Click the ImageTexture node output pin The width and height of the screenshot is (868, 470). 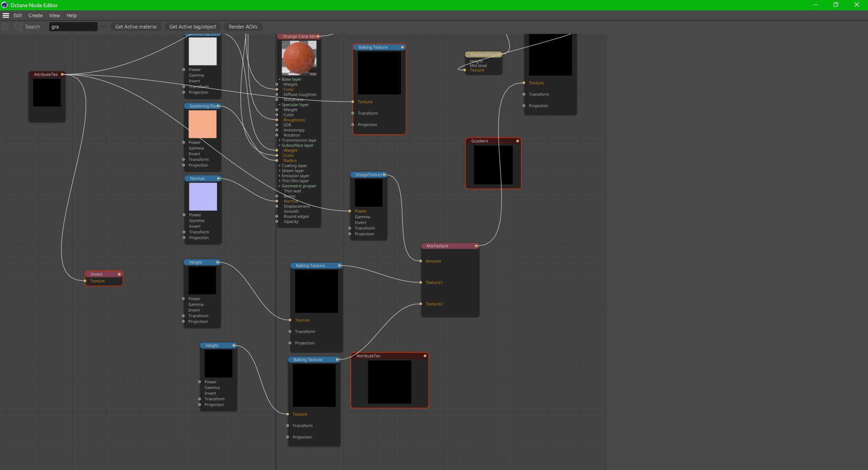[384, 175]
